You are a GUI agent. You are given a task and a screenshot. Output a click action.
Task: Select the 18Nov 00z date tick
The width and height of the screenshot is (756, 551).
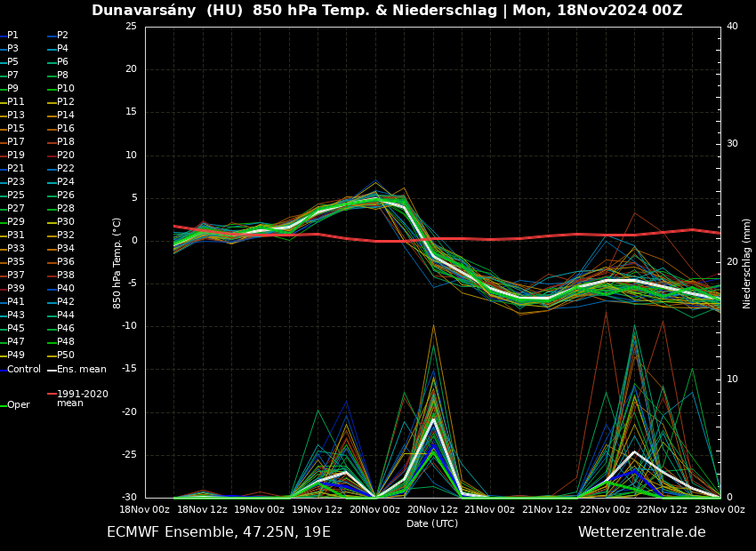(145, 510)
